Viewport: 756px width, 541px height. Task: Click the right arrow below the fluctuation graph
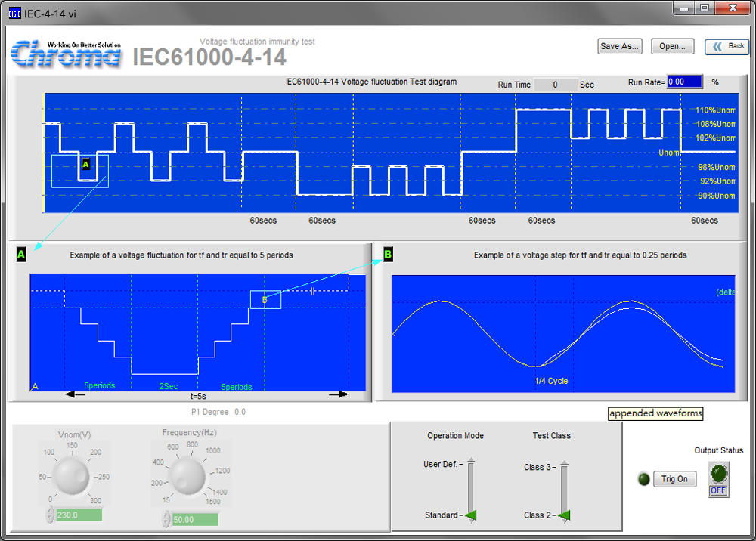339,394
